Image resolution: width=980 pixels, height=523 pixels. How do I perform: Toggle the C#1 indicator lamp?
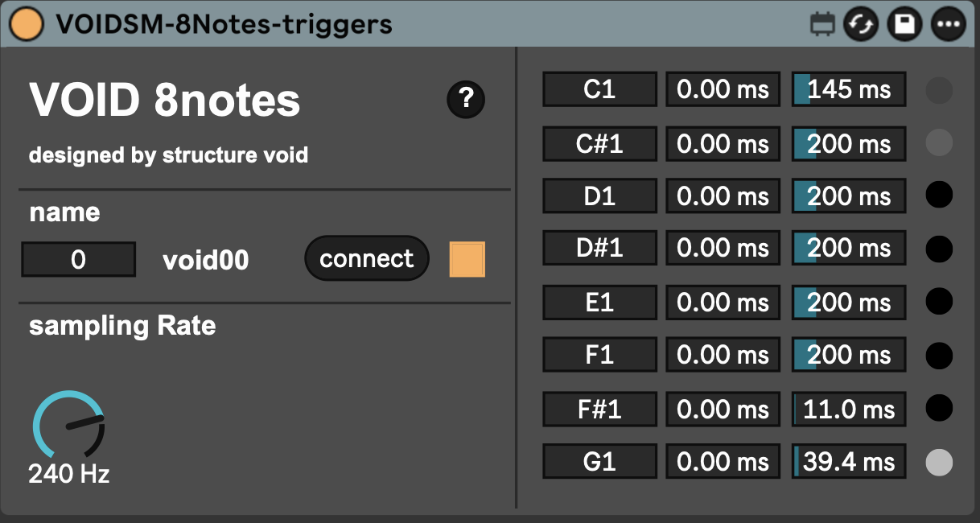[938, 142]
